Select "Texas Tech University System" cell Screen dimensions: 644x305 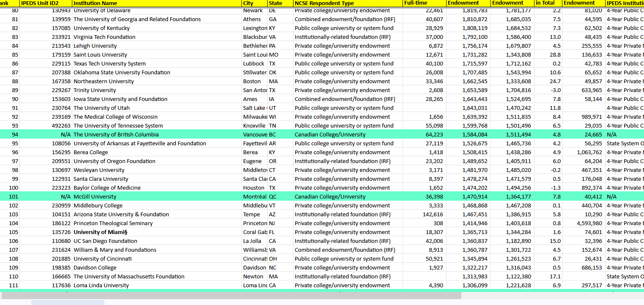coord(157,64)
